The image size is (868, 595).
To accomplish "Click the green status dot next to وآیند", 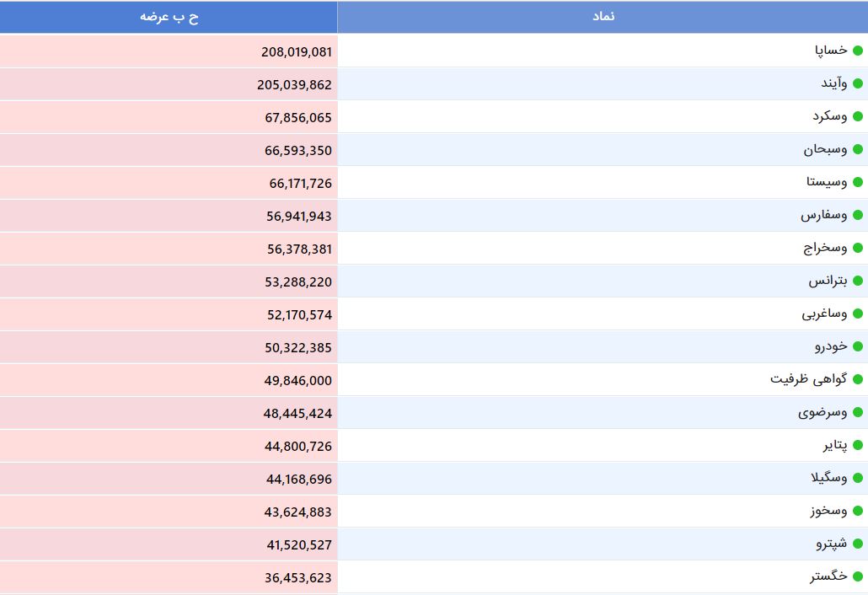I will point(857,83).
